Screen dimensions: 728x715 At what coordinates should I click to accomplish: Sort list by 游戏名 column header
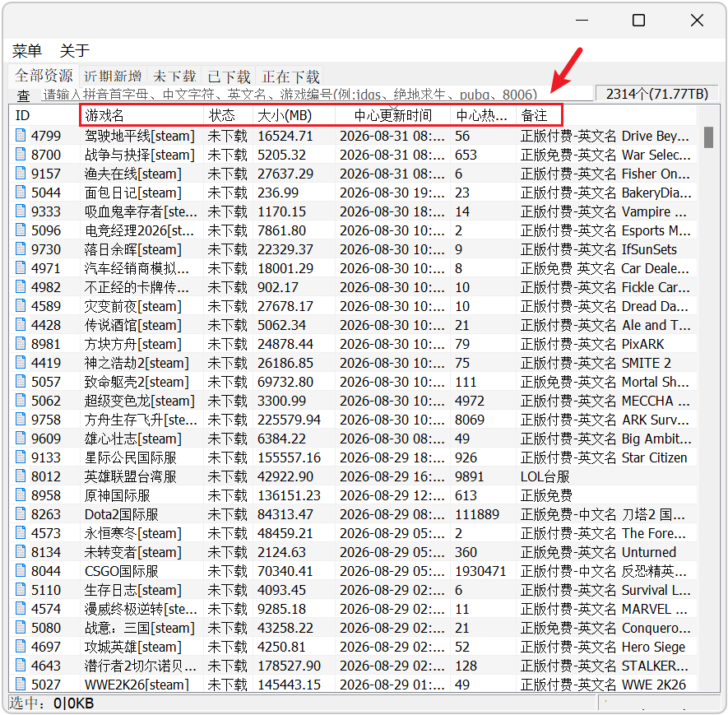click(x=142, y=115)
